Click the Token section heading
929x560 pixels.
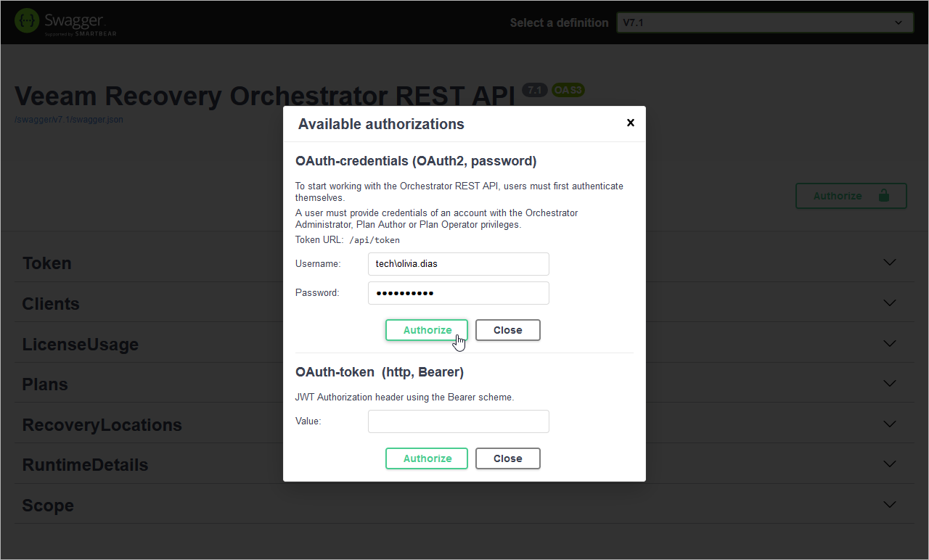click(x=47, y=263)
